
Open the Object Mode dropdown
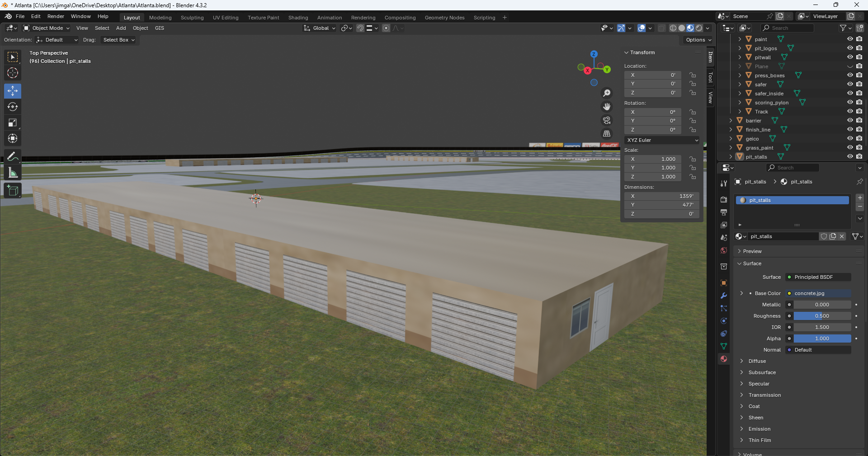(47, 28)
